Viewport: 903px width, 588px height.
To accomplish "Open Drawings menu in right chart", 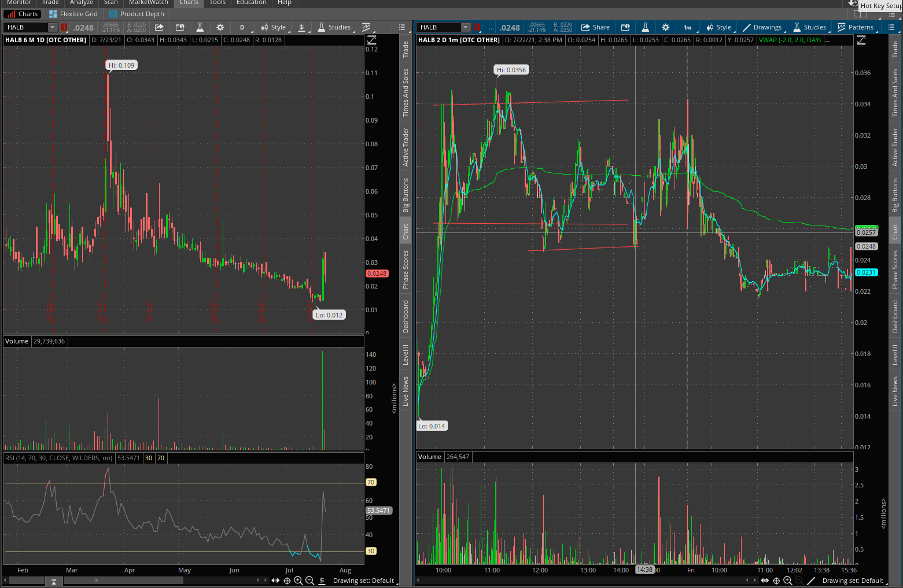I will 762,27.
